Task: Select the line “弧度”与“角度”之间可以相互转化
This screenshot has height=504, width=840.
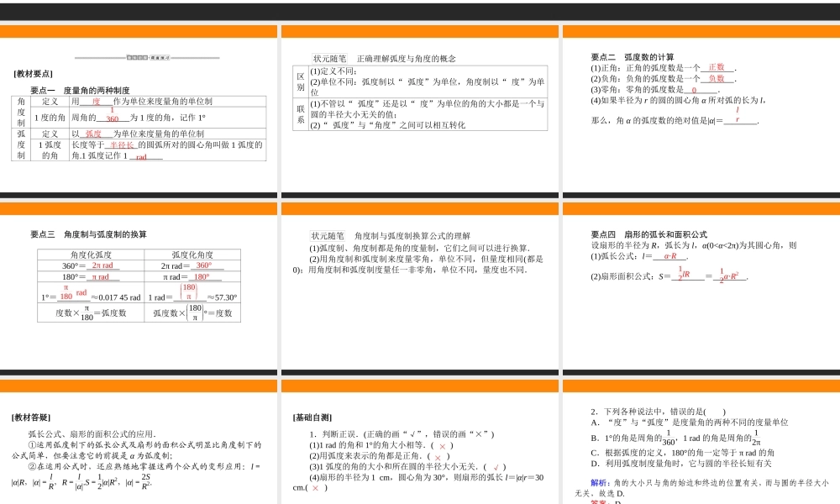Action: click(x=388, y=125)
